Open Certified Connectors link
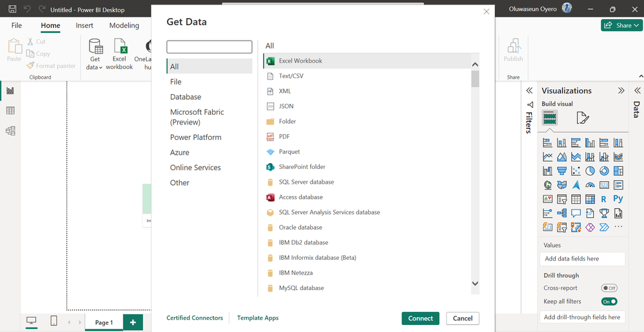This screenshot has height=332, width=644. pyautogui.click(x=195, y=318)
